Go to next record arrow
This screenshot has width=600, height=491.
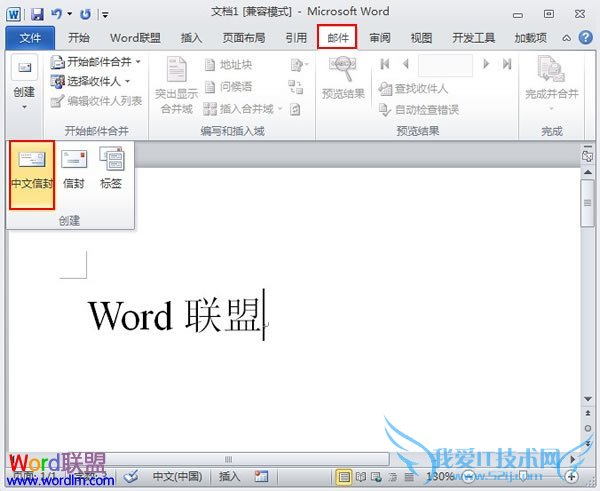486,64
